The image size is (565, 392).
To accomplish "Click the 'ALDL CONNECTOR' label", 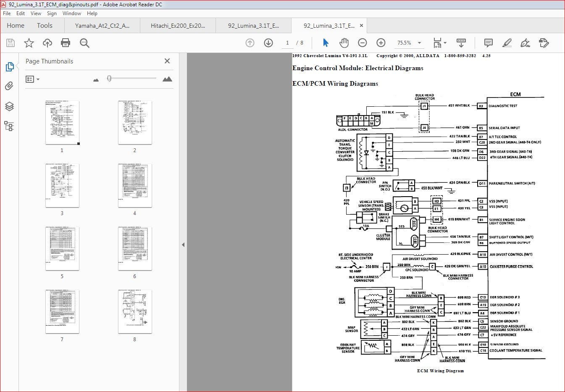I will tap(353, 129).
